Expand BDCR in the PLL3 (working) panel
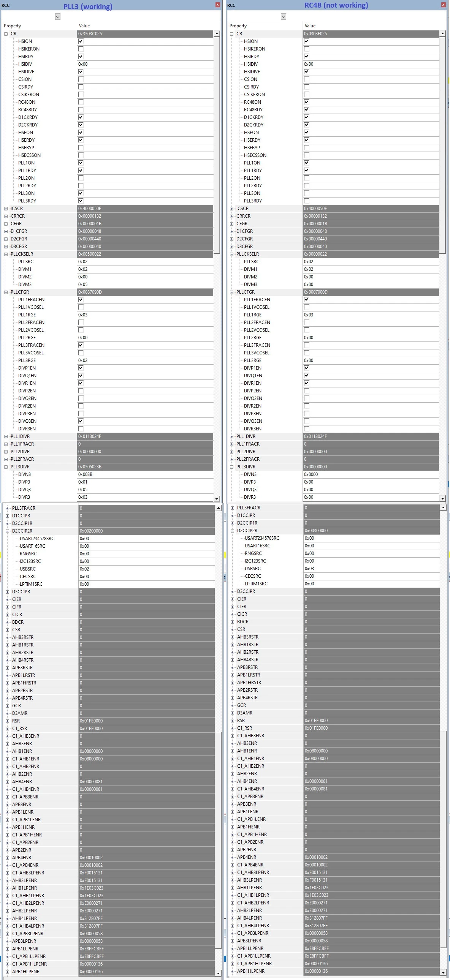The image size is (450, 980). coord(8,622)
